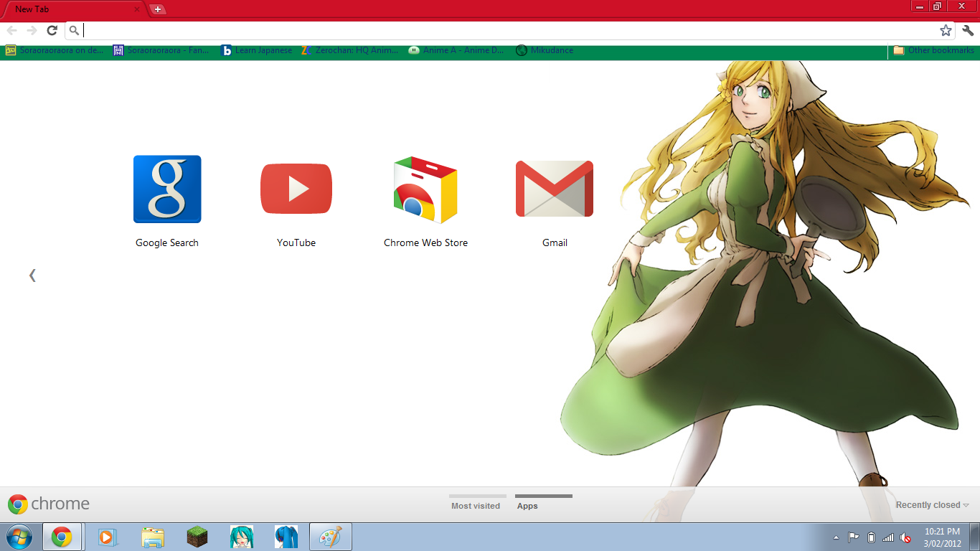This screenshot has height=551, width=980.
Task: Go back using the back arrow
Action: 11,30
